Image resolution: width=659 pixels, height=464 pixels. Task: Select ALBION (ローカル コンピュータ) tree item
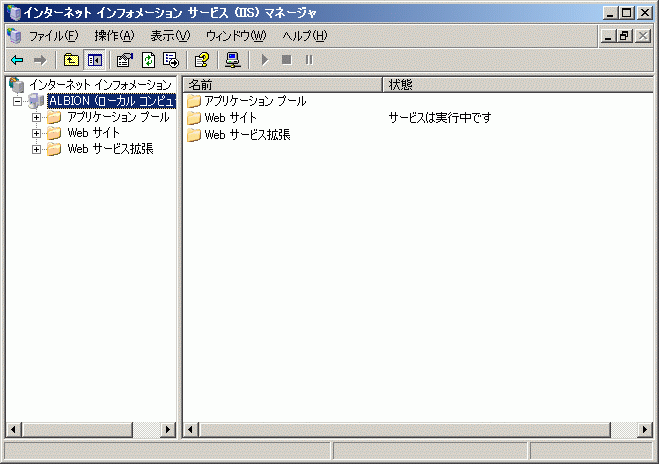(111, 101)
